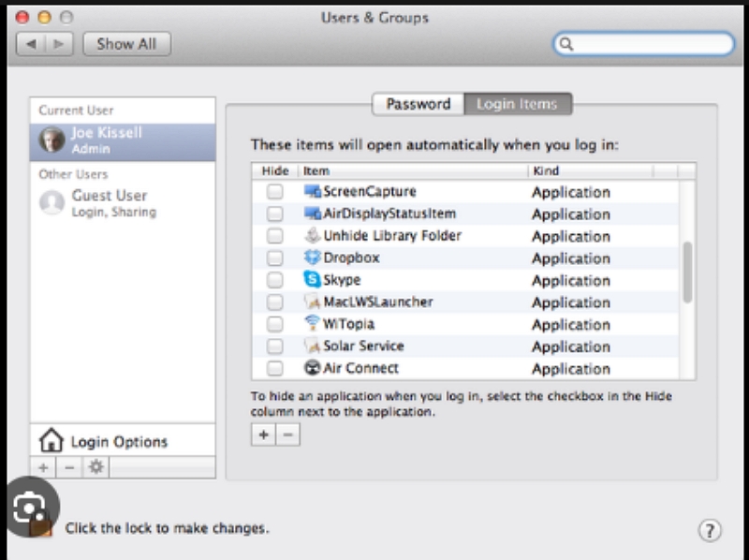Select the AirDisplayStatusItem item name
Image resolution: width=749 pixels, height=560 pixels.
[389, 214]
